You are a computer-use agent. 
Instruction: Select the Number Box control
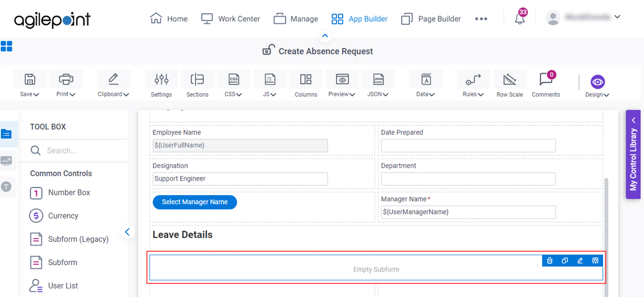60,193
